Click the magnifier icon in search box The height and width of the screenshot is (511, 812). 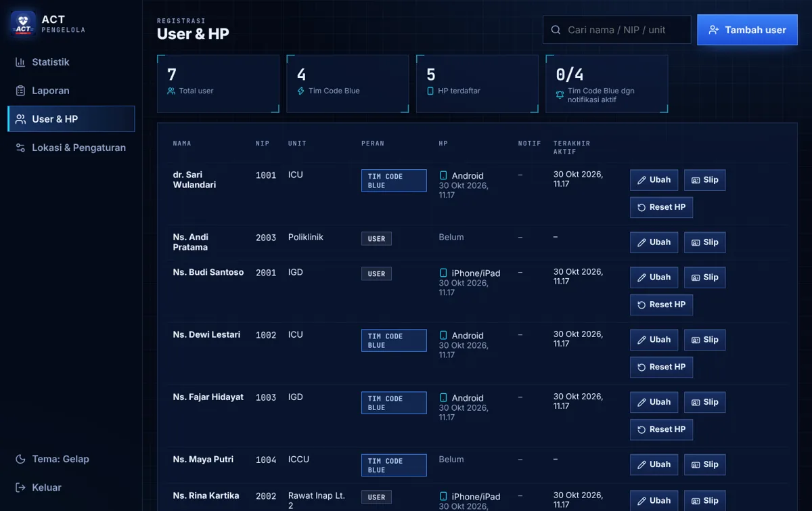point(556,30)
